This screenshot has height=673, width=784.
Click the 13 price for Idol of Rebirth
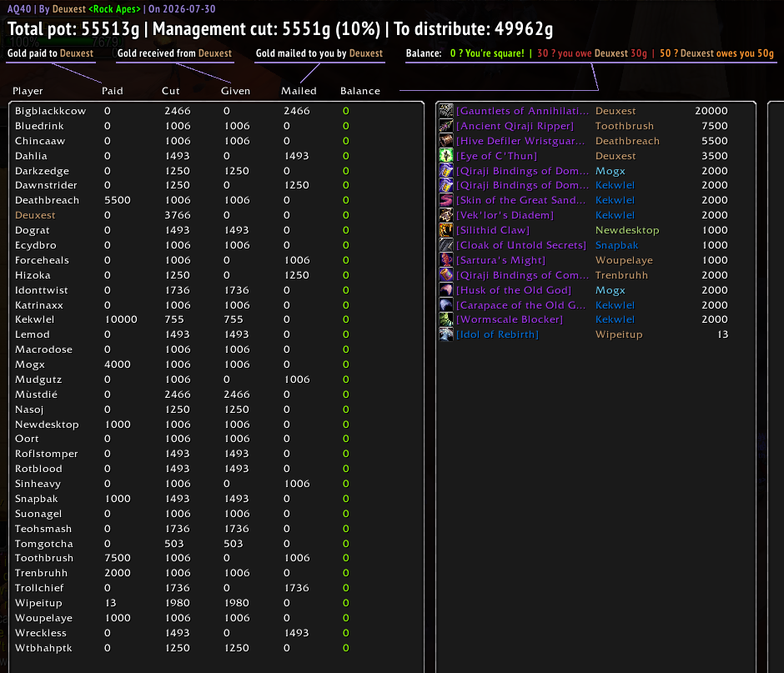(722, 334)
